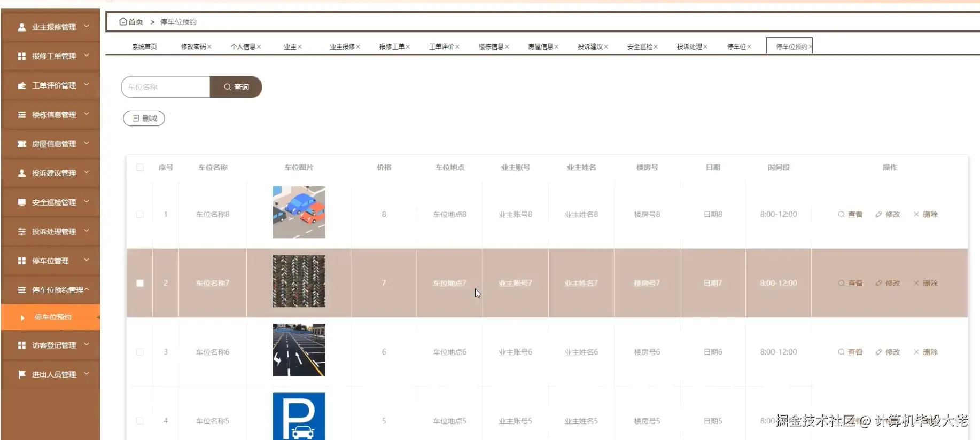
Task: Click 删除 for row 车位名称6
Action: 925,352
